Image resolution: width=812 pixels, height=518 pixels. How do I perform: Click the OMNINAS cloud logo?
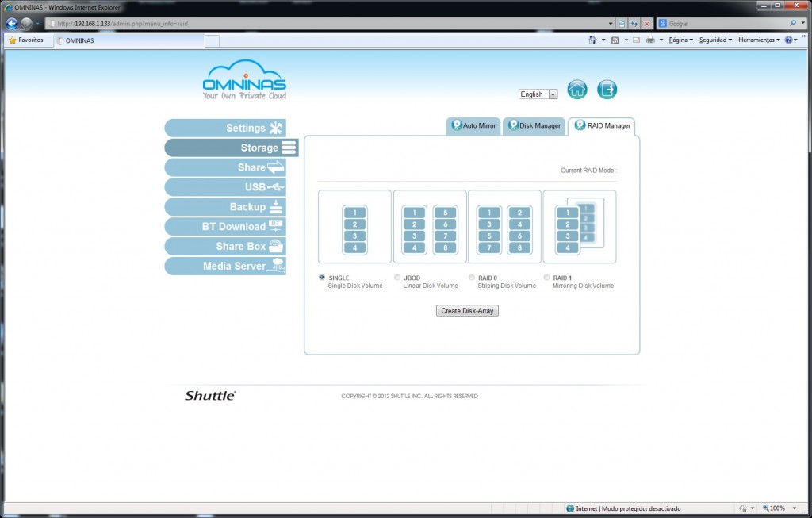pos(244,79)
